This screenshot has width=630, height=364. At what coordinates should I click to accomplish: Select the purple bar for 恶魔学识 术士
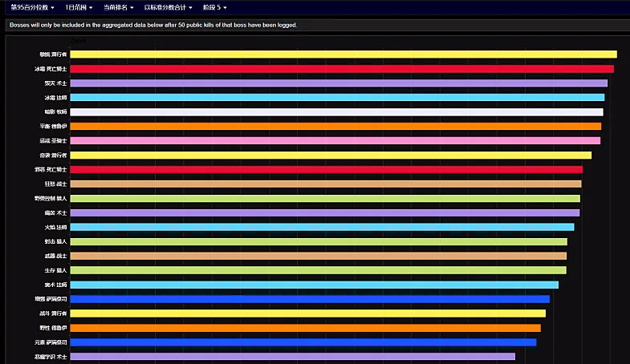(292, 356)
